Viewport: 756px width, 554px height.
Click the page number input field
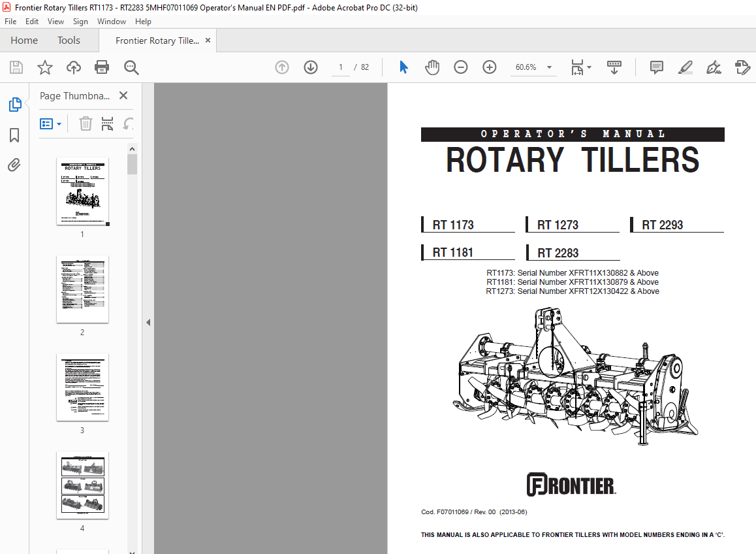tap(341, 67)
